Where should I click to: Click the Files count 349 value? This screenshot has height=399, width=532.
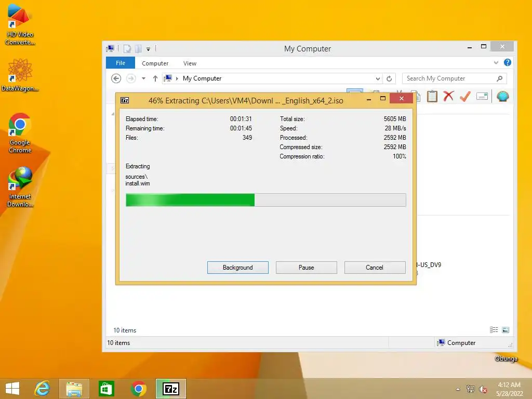tap(247, 138)
